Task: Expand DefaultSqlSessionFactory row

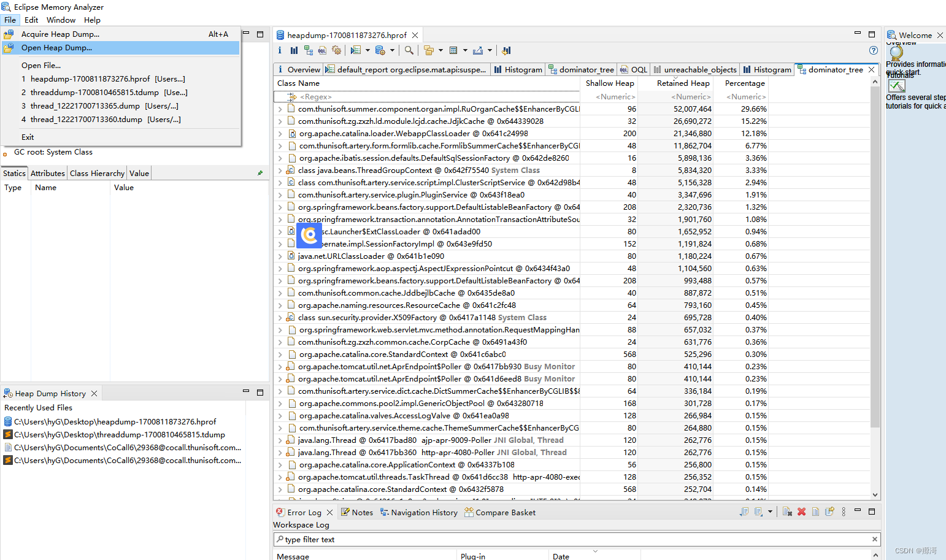Action: point(280,158)
